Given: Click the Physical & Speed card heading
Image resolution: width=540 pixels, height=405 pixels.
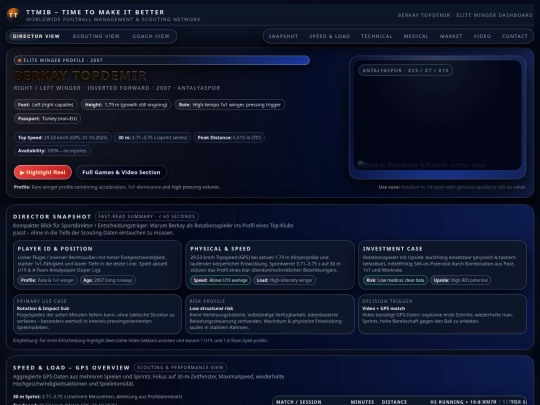Looking at the screenshot, I should point(220,249).
